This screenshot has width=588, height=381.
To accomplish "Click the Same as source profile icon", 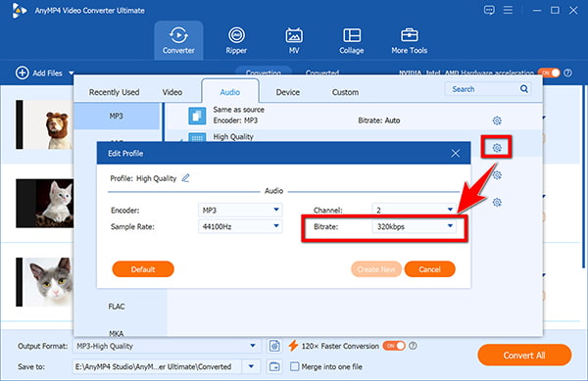I will [x=197, y=116].
